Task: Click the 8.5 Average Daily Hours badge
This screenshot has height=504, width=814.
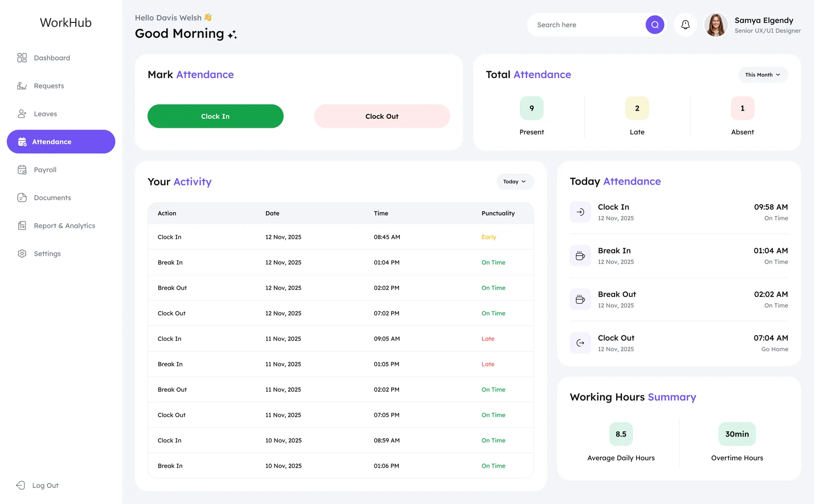Action: click(621, 434)
